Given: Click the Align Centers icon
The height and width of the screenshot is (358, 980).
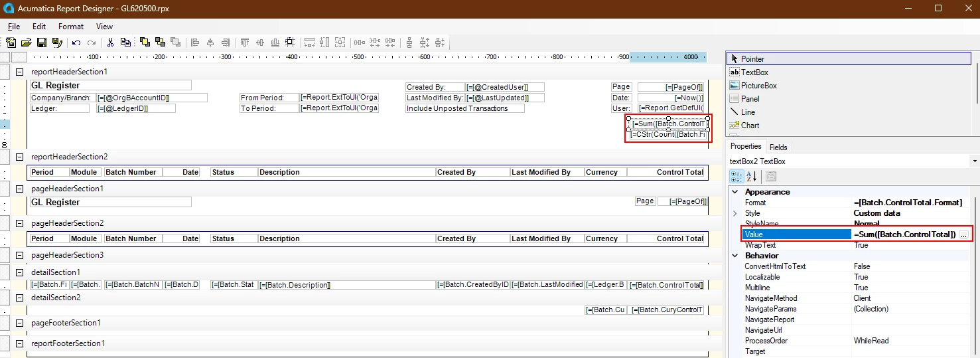Looking at the screenshot, I should [210, 42].
